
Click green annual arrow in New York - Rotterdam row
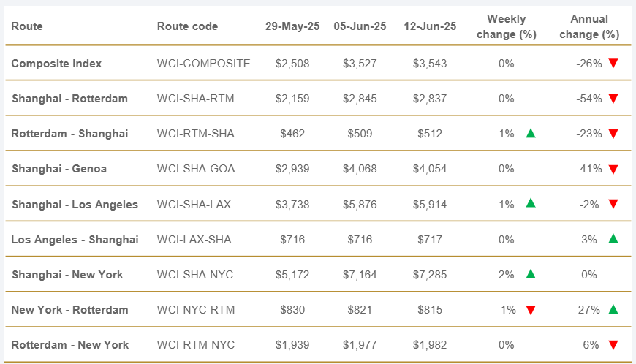[x=613, y=309]
